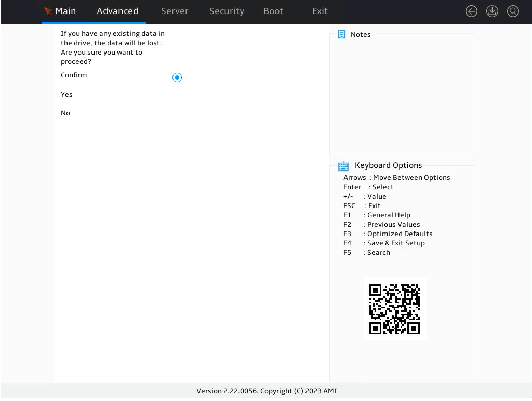Open the Exit tab
The image size is (532, 401).
[x=320, y=11]
